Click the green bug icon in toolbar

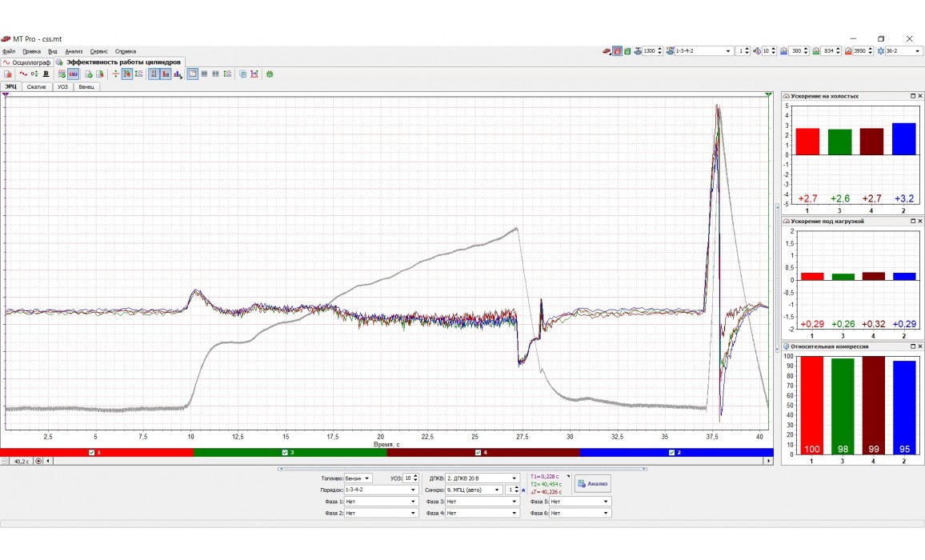pyautogui.click(x=270, y=74)
